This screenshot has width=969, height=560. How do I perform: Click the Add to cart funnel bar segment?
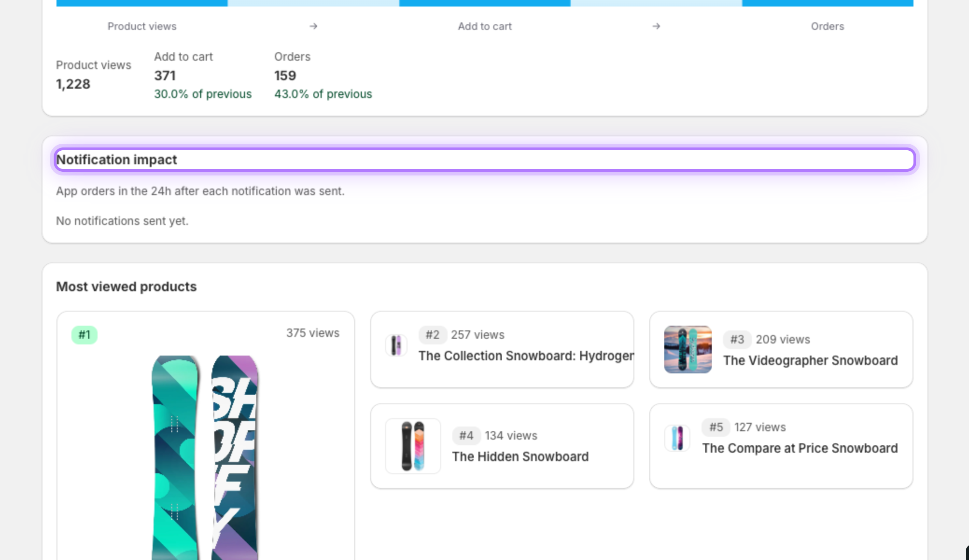tap(485, 3)
